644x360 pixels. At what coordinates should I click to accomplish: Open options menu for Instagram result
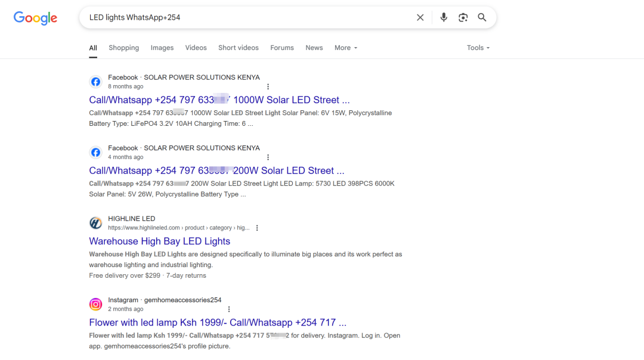[229, 309]
